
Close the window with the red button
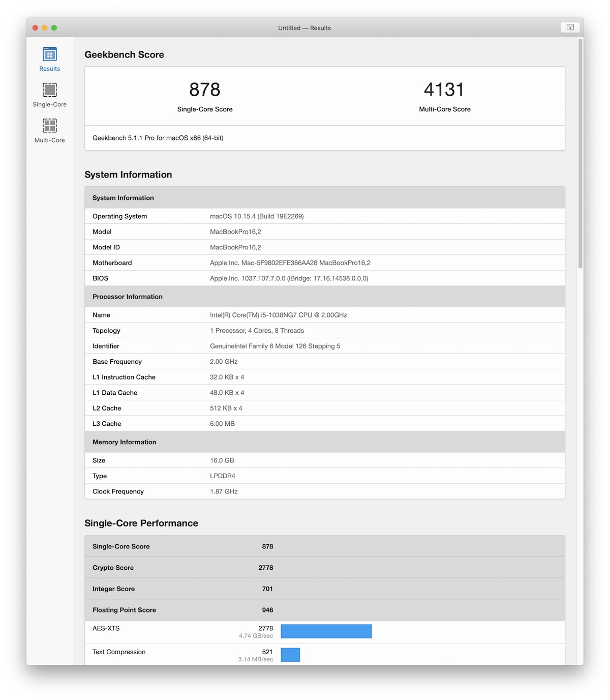pos(36,28)
